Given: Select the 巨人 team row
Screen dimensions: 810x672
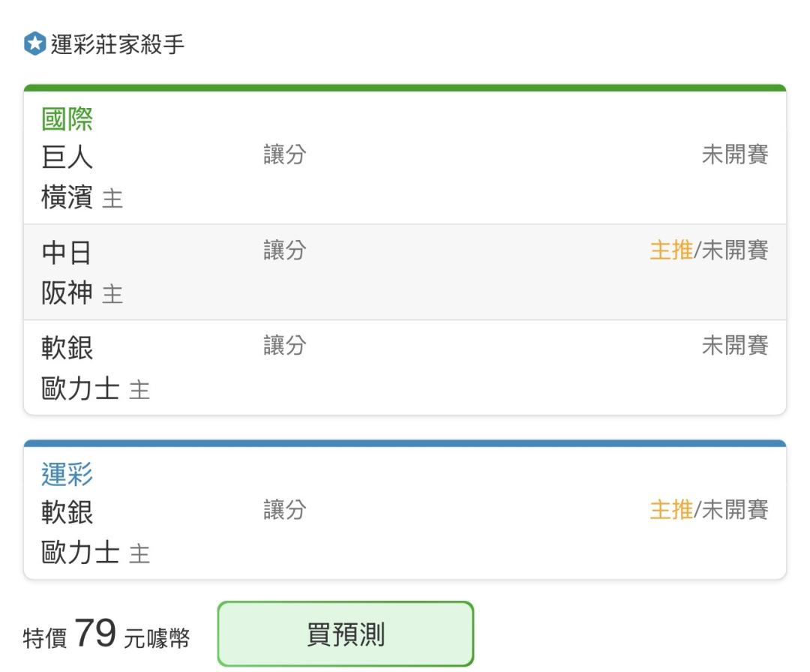Looking at the screenshot, I should pos(67,157).
